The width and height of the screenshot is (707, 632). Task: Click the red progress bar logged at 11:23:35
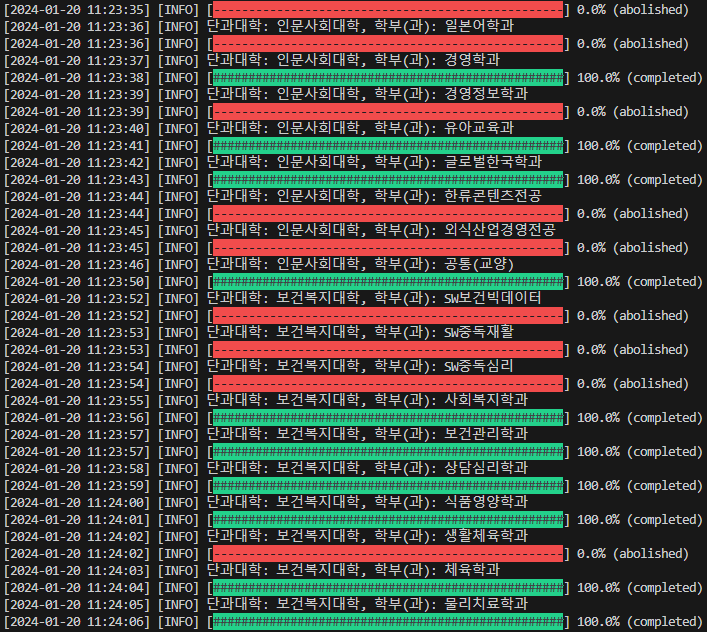click(x=388, y=9)
